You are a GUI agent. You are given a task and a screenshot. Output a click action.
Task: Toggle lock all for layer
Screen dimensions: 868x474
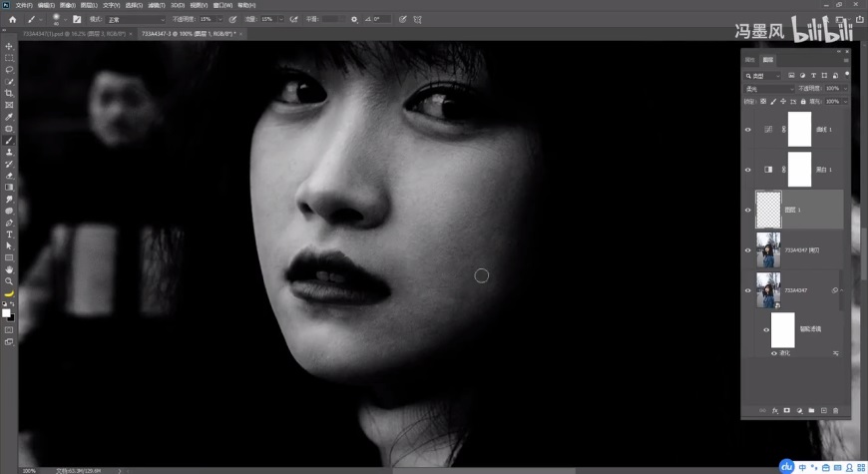(x=803, y=102)
